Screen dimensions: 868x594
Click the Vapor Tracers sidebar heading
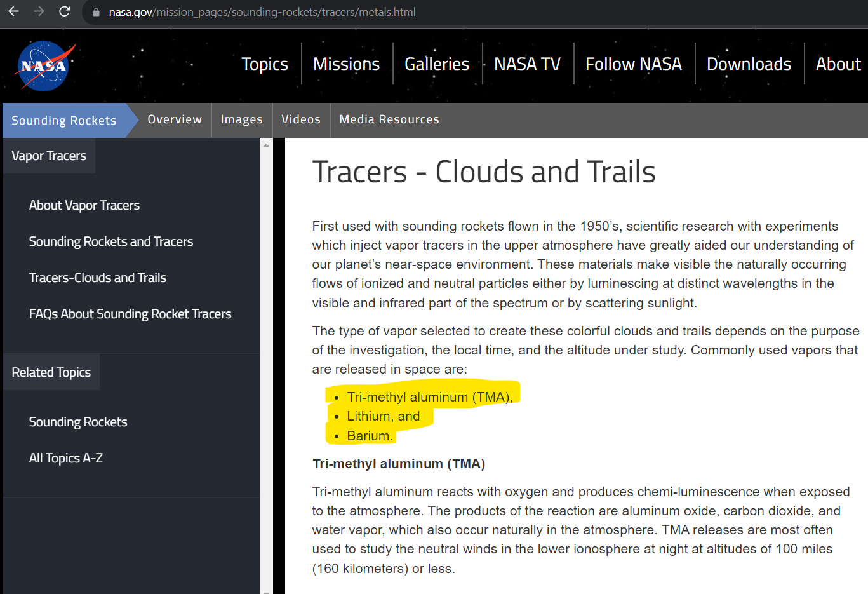[49, 156]
